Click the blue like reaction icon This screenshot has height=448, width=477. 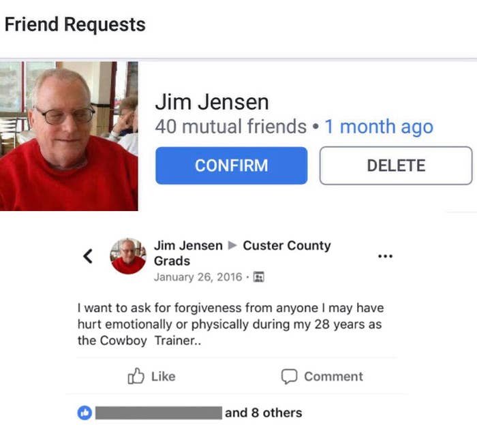[84, 413]
